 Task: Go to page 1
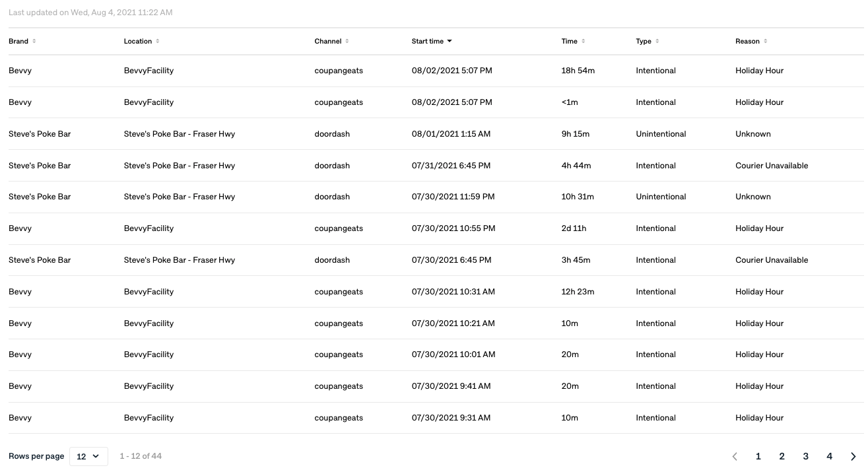(x=758, y=456)
